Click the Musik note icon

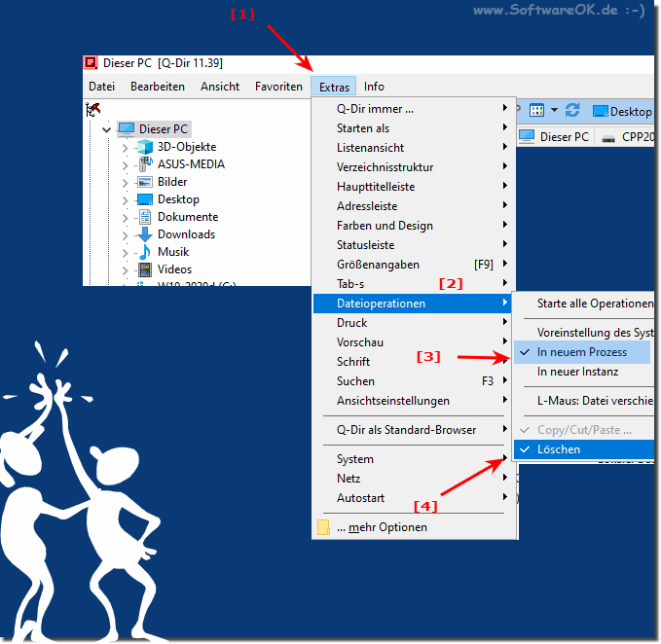(145, 252)
